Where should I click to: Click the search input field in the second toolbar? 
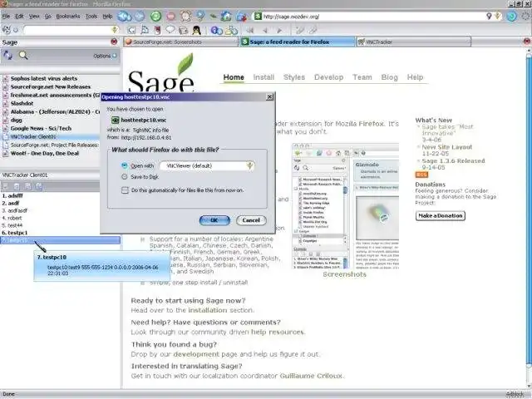pos(67,30)
